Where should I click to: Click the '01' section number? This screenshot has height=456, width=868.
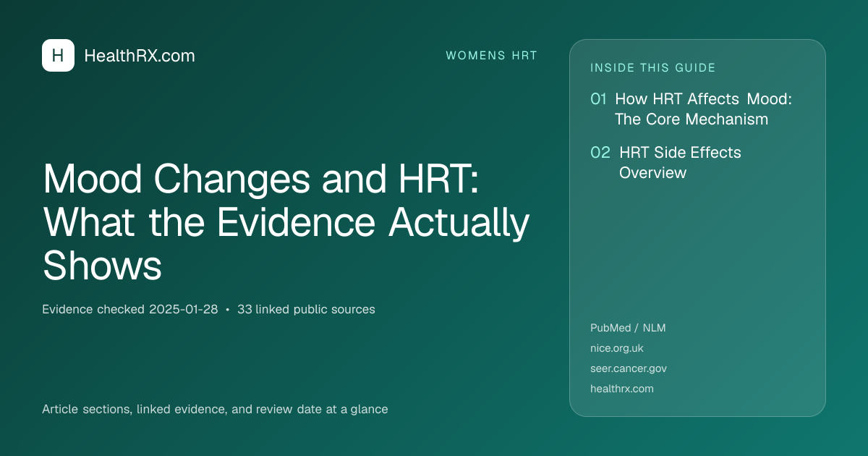[x=598, y=99]
